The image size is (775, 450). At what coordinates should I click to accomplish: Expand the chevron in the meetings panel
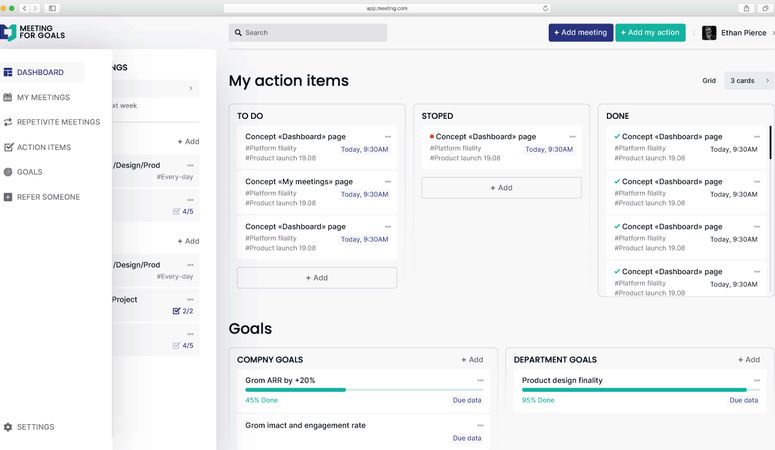(191, 89)
